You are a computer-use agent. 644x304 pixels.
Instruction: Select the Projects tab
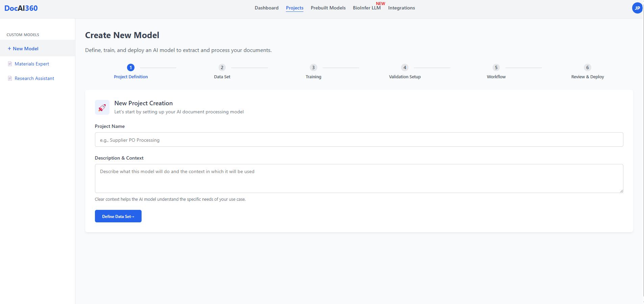coord(294,7)
